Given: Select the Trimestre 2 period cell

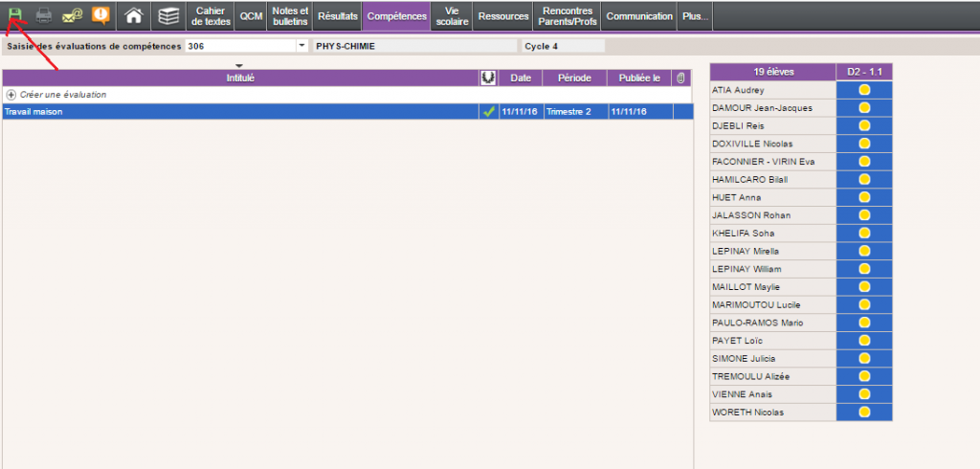Looking at the screenshot, I should pos(568,112).
